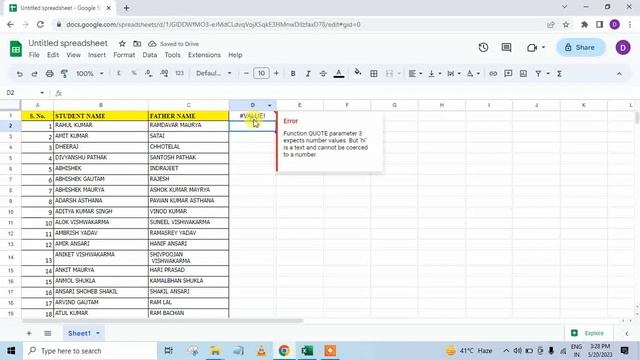
Task: Open version history clock icon
Action: [483, 47]
